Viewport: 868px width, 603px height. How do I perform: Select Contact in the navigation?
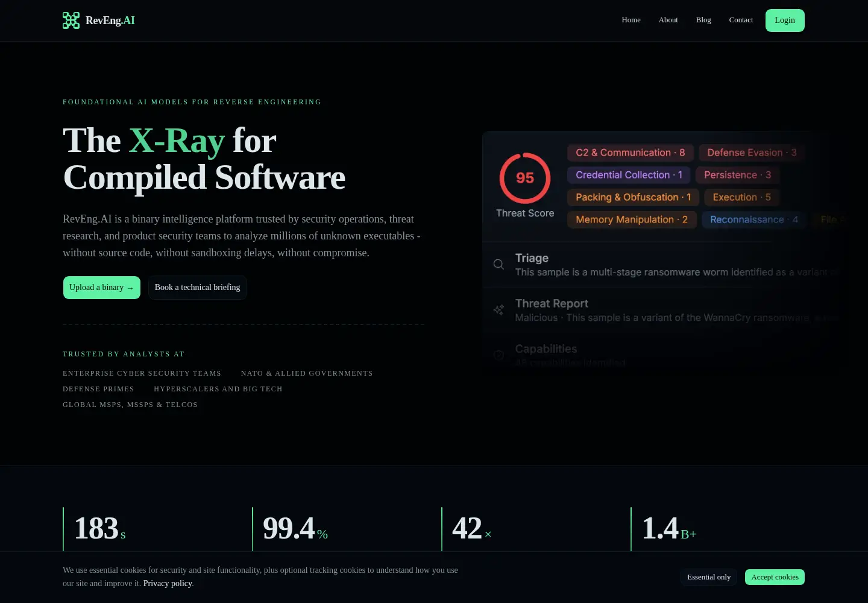click(x=741, y=20)
